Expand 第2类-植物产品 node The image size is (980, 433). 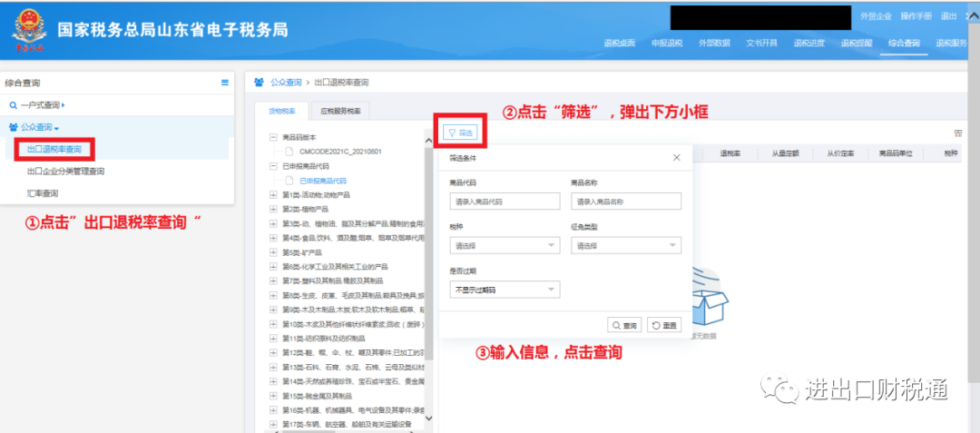[272, 210]
